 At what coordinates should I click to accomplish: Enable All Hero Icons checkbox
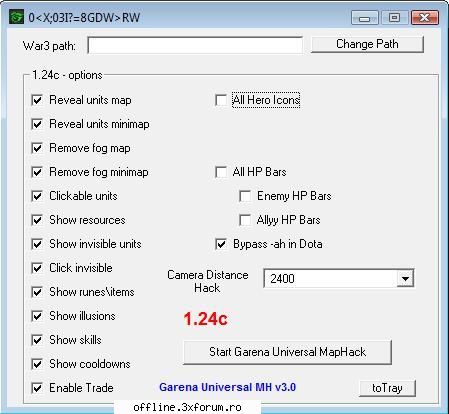point(221,100)
